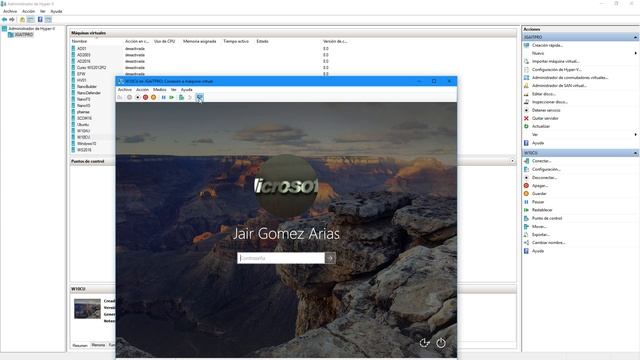Viewport: 640px width, 360px height.
Task: Send Ctrl+Alt+Del from VM connection toolbar
Action: (x=120, y=97)
